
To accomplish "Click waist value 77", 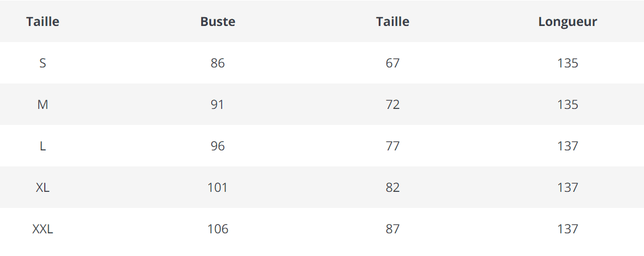I will (392, 146).
